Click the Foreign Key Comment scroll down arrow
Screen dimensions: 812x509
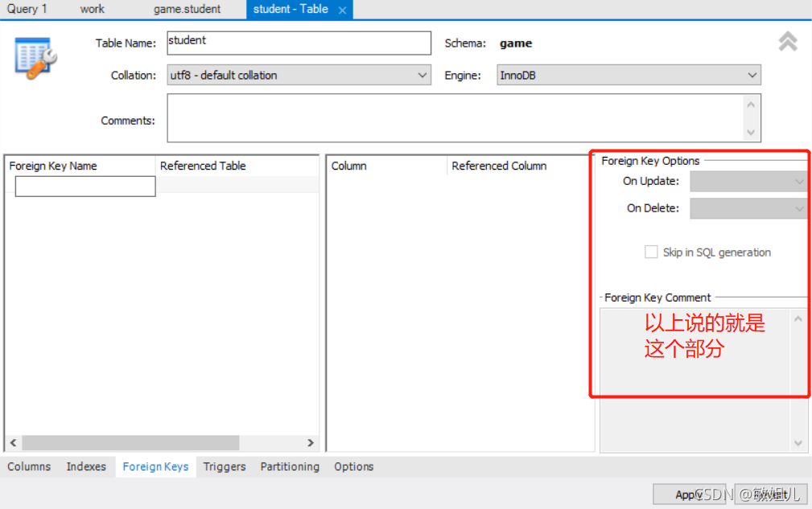coord(798,443)
